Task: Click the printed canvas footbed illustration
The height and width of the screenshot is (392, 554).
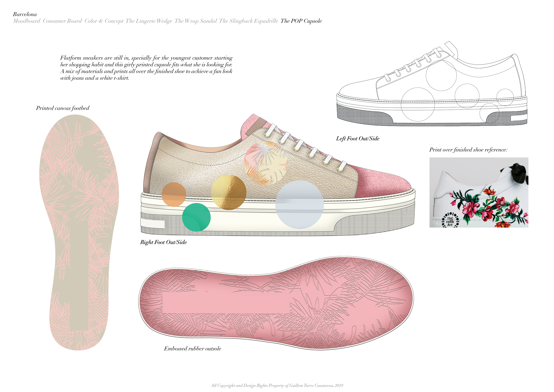Action: (79, 232)
